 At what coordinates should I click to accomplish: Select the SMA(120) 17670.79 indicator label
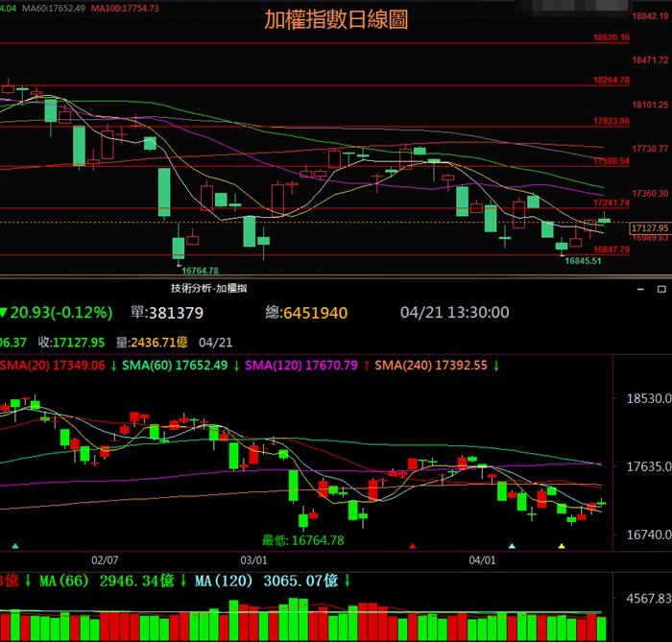[x=301, y=366]
